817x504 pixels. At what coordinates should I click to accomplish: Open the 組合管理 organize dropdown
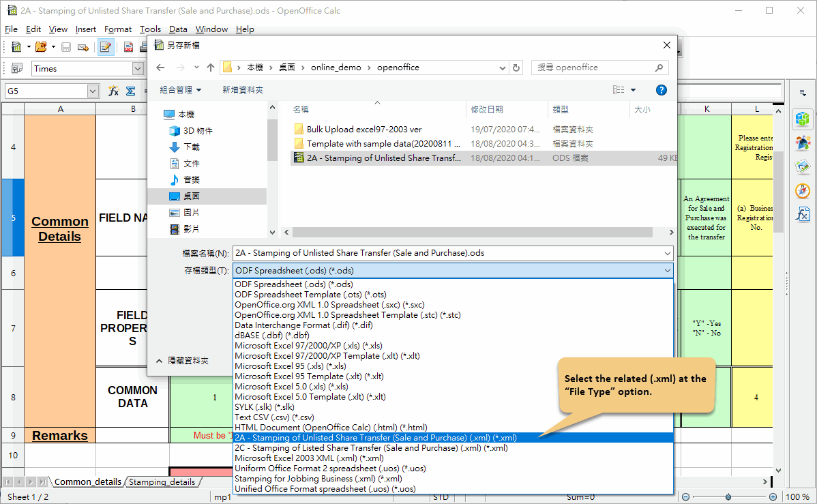pyautogui.click(x=181, y=90)
